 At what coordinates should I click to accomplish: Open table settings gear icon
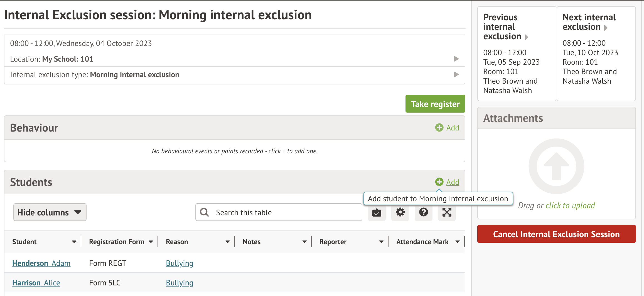(400, 213)
